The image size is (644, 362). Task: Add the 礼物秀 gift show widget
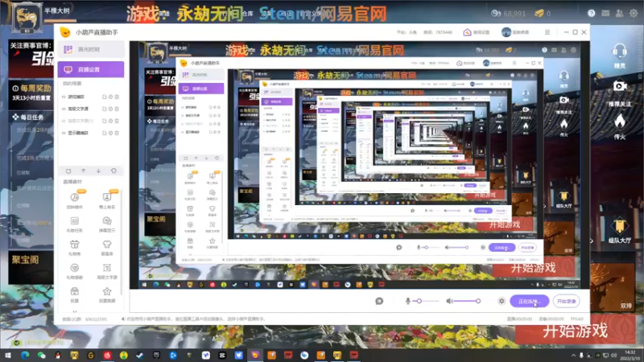tap(74, 248)
